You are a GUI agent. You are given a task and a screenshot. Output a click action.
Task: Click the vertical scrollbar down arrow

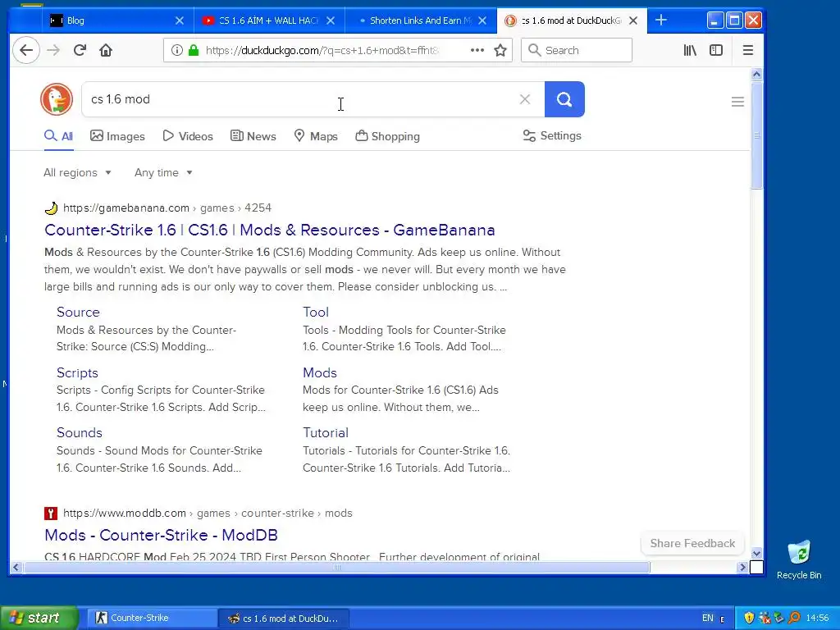[756, 554]
